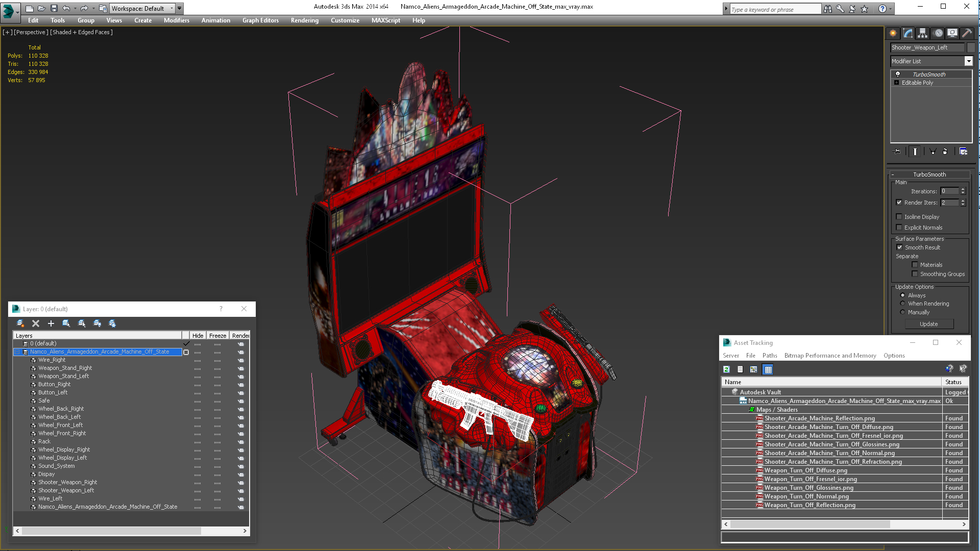Viewport: 980px width, 551px height.
Task: Click Asset Tracking tree view icon
Action: click(x=754, y=369)
